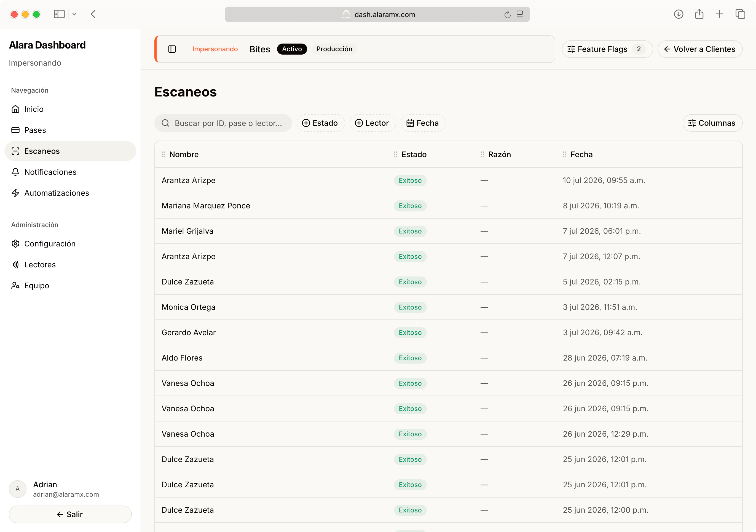Viewport: 756px width, 532px height.
Task: Go to Inicio in the sidebar
Action: 70,109
